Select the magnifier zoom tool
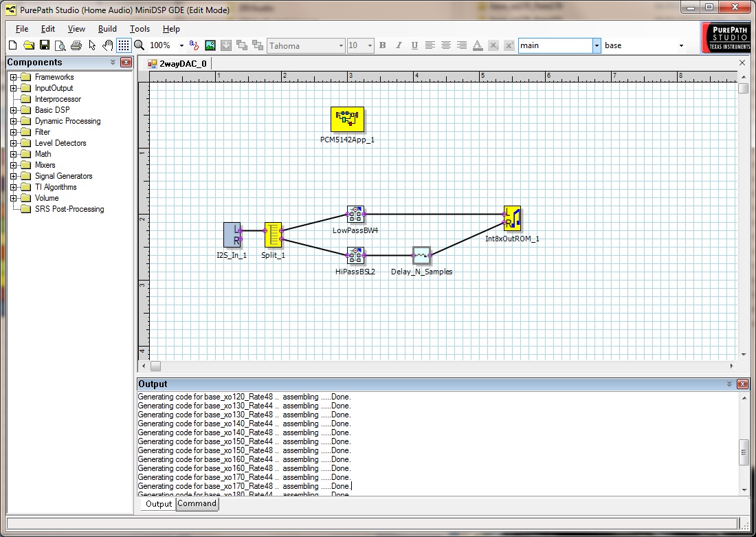 [x=140, y=45]
